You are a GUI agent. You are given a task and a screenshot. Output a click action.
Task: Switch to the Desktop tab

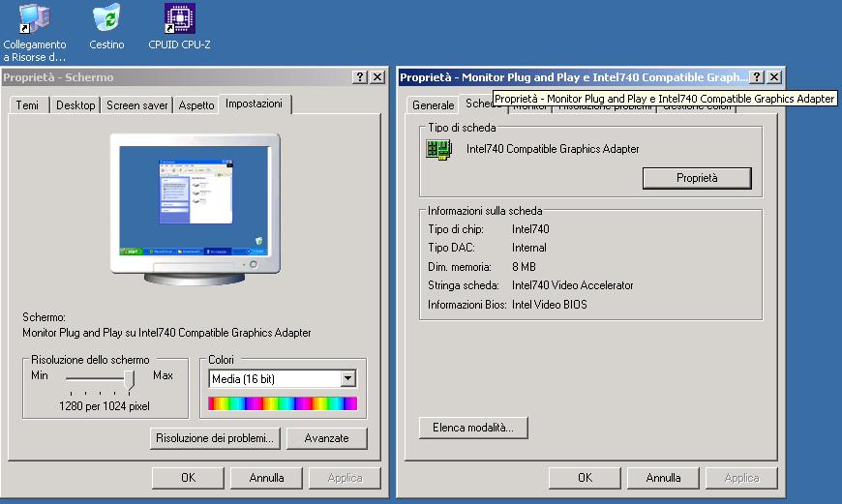(x=75, y=105)
